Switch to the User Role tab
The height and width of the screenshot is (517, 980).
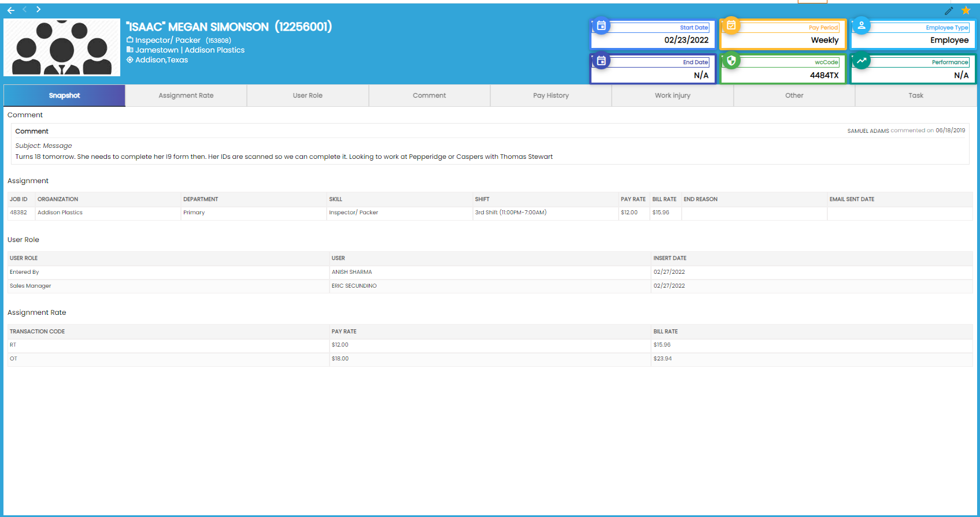click(308, 95)
